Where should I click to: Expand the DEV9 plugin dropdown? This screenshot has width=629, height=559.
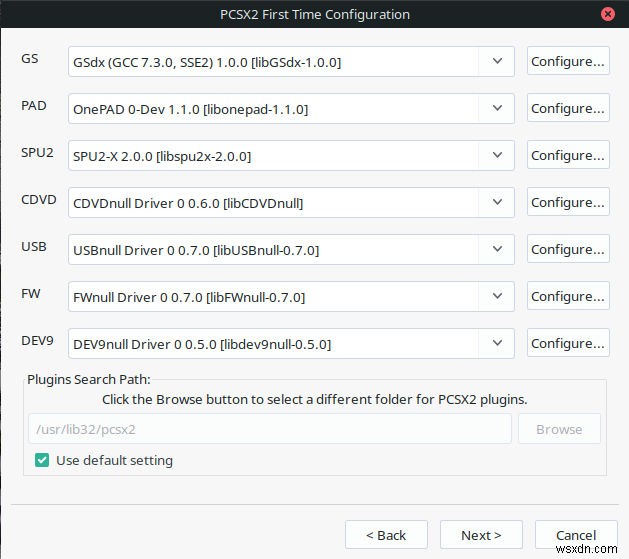click(x=291, y=343)
